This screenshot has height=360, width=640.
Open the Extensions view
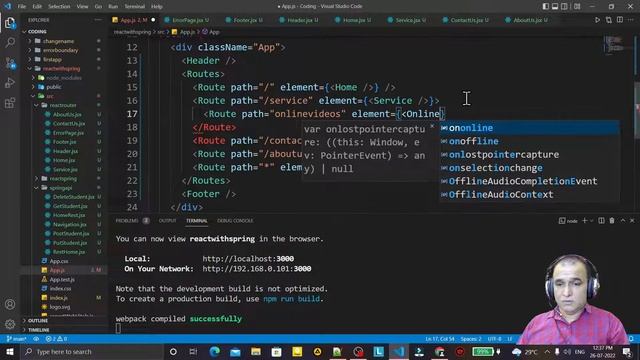(10, 103)
